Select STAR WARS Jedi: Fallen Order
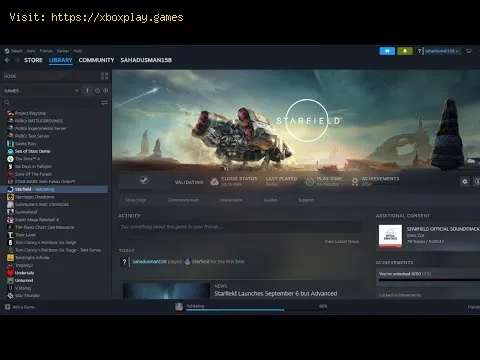 [45, 182]
